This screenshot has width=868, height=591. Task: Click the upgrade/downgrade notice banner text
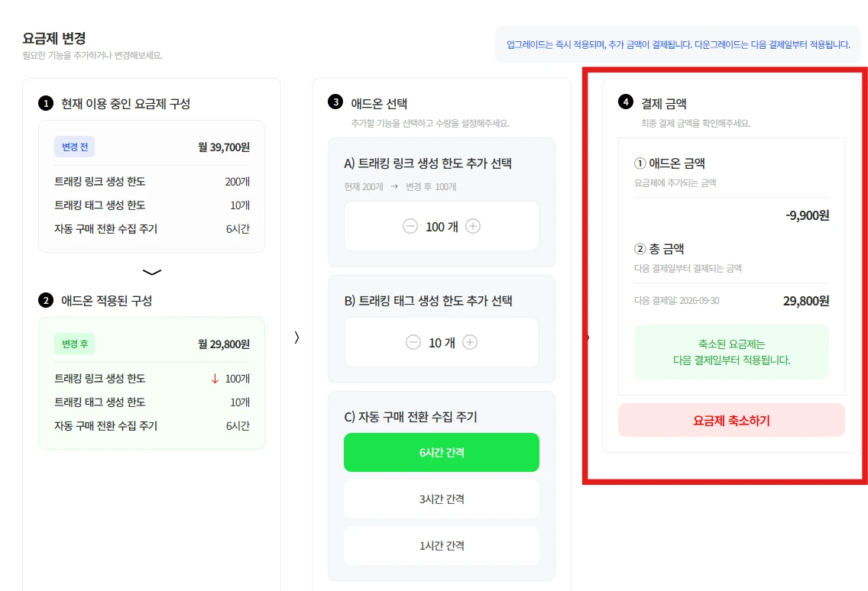[x=679, y=44]
